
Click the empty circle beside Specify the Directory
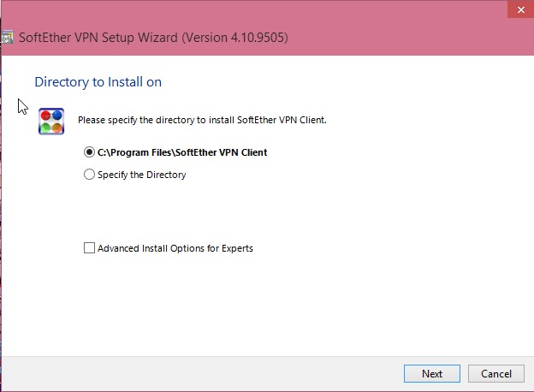[x=89, y=175]
